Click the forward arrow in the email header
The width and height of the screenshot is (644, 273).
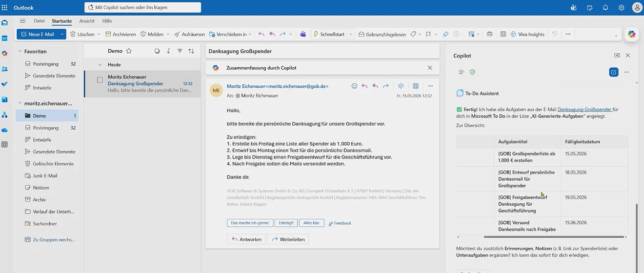tap(385, 86)
